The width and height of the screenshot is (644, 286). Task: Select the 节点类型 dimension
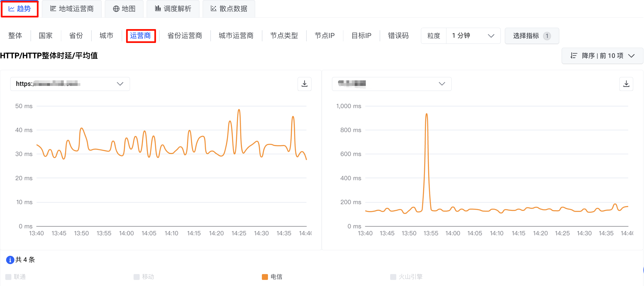(284, 36)
